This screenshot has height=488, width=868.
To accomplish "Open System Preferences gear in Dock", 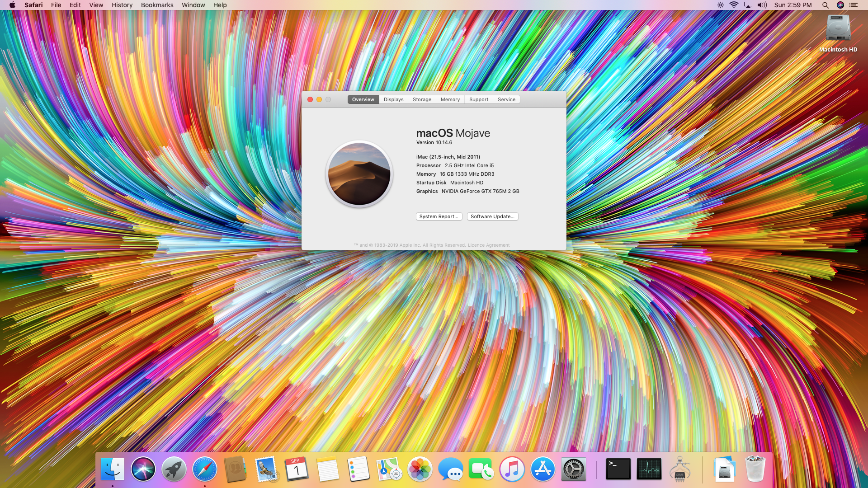I will (574, 469).
